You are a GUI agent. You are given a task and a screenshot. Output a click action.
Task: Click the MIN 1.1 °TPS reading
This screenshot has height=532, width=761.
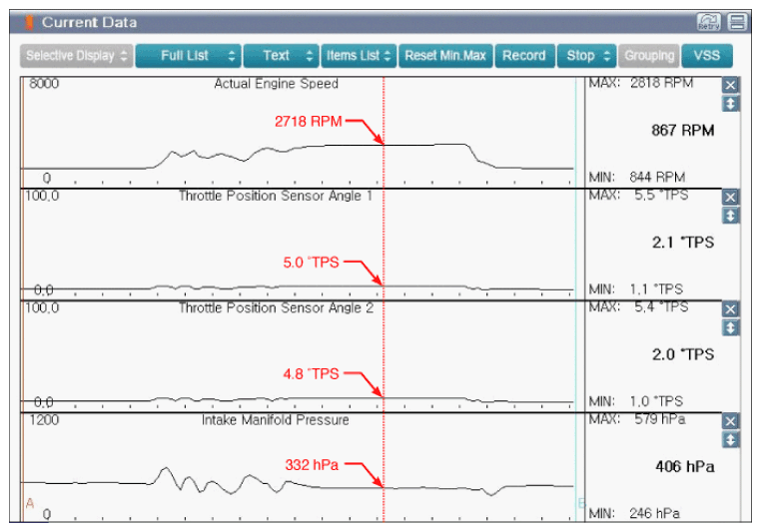tap(636, 289)
